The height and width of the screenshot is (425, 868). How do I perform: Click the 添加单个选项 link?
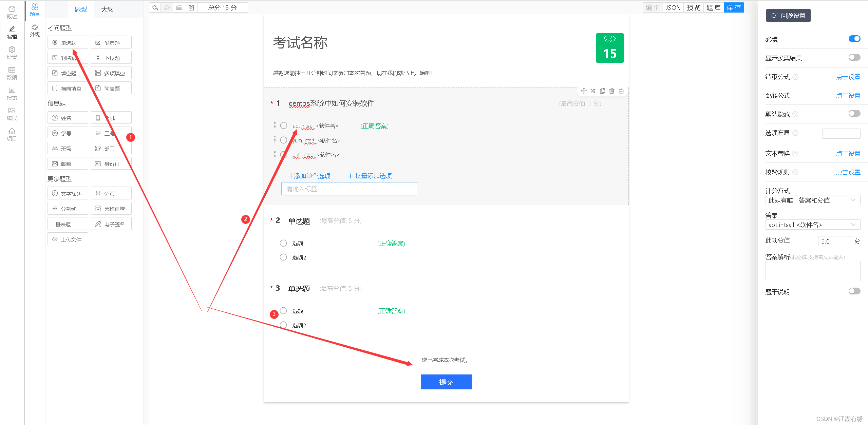click(x=309, y=176)
